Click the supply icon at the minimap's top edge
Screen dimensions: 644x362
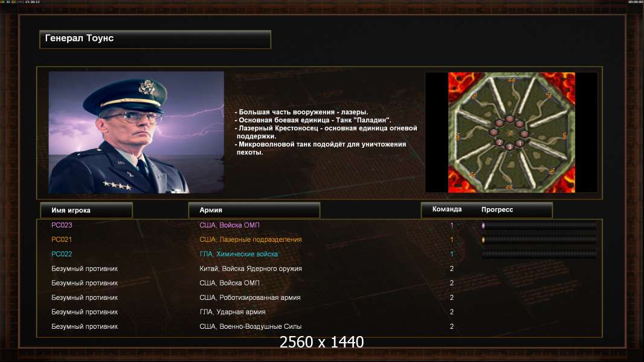(512, 80)
